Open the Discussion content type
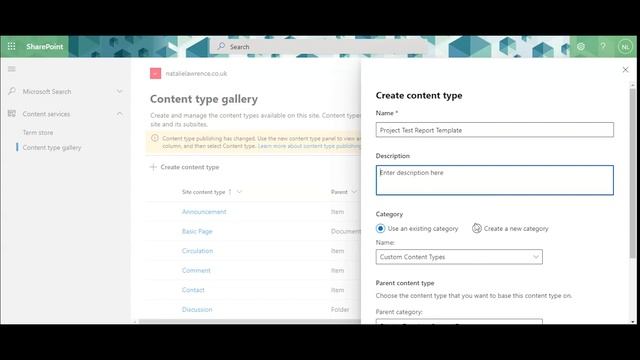 pyautogui.click(x=197, y=310)
